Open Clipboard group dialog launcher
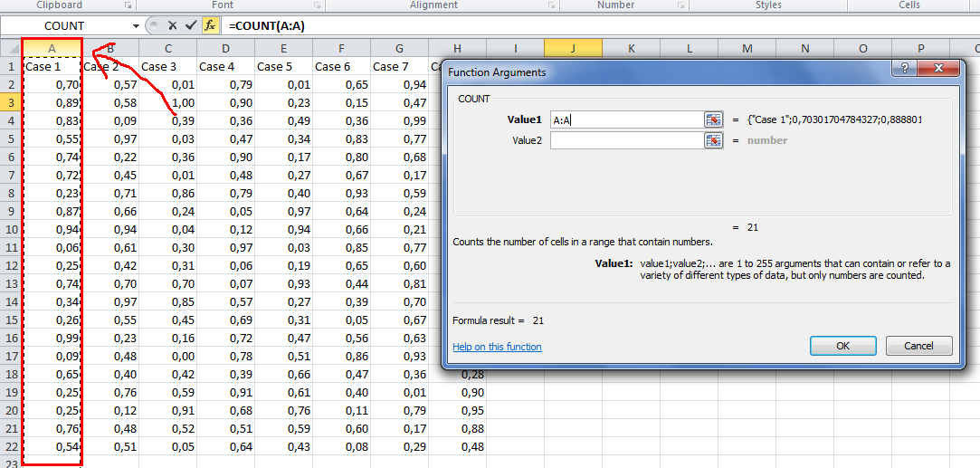The height and width of the screenshot is (468, 980). pyautogui.click(x=128, y=5)
